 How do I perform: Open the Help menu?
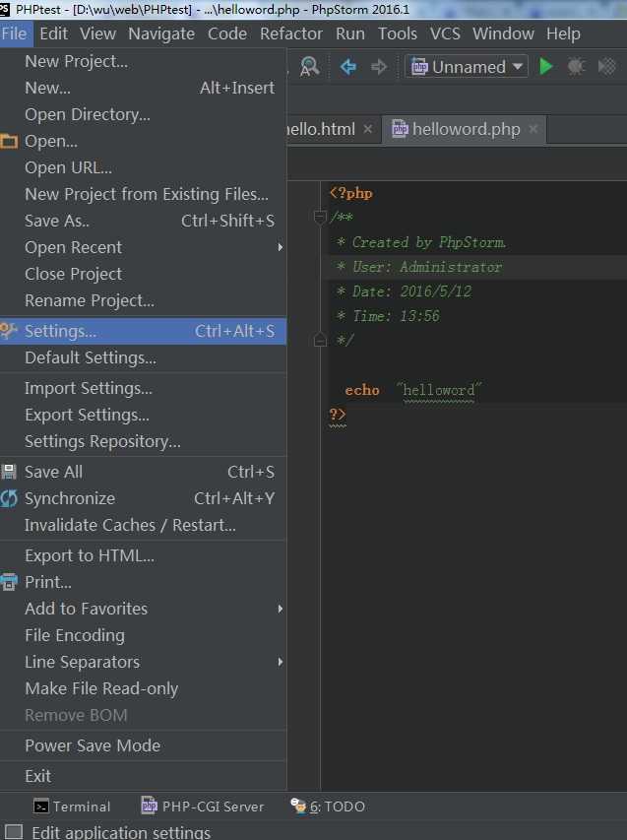click(563, 33)
